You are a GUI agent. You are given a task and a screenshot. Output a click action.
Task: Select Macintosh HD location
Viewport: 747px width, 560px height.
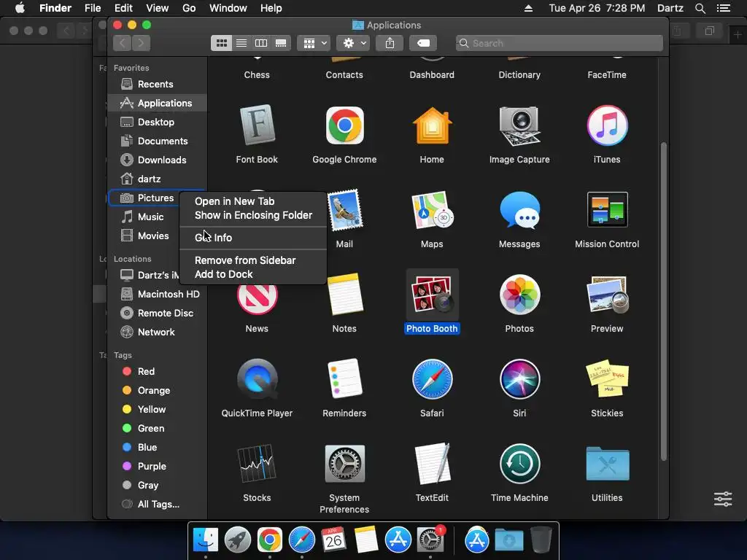point(158,295)
